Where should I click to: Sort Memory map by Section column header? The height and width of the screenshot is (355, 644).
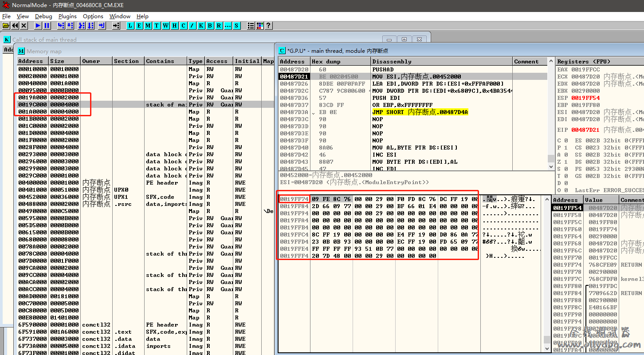click(x=128, y=61)
